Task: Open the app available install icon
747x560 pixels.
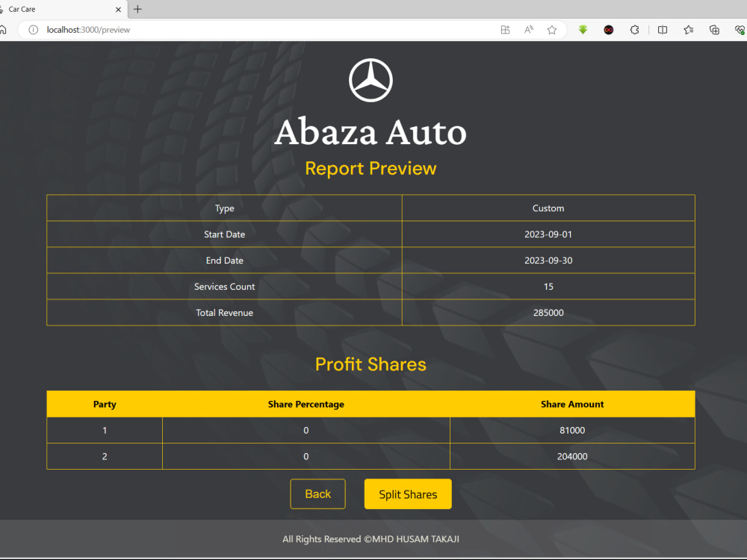Action: [x=506, y=30]
